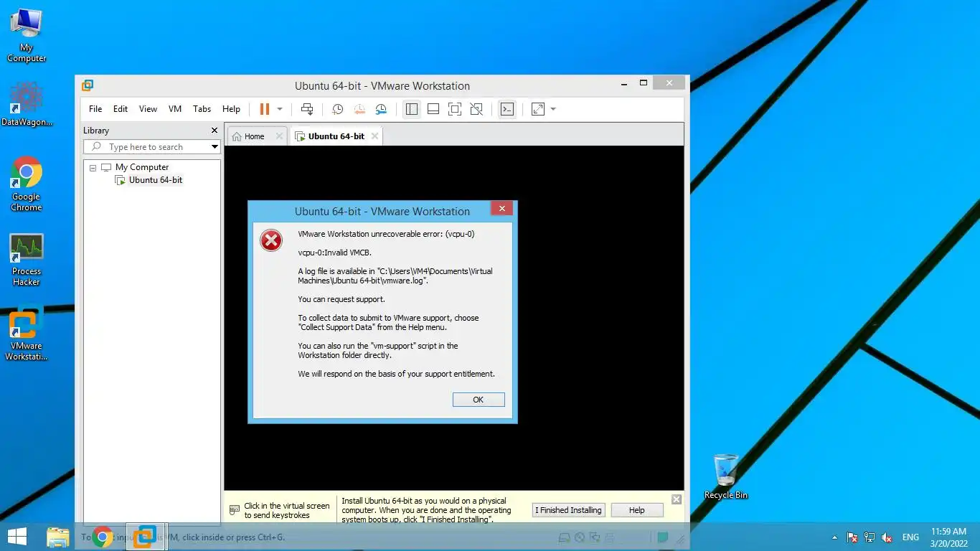The width and height of the screenshot is (980, 551).
Task: Show hidden system tray icons
Action: 834,537
